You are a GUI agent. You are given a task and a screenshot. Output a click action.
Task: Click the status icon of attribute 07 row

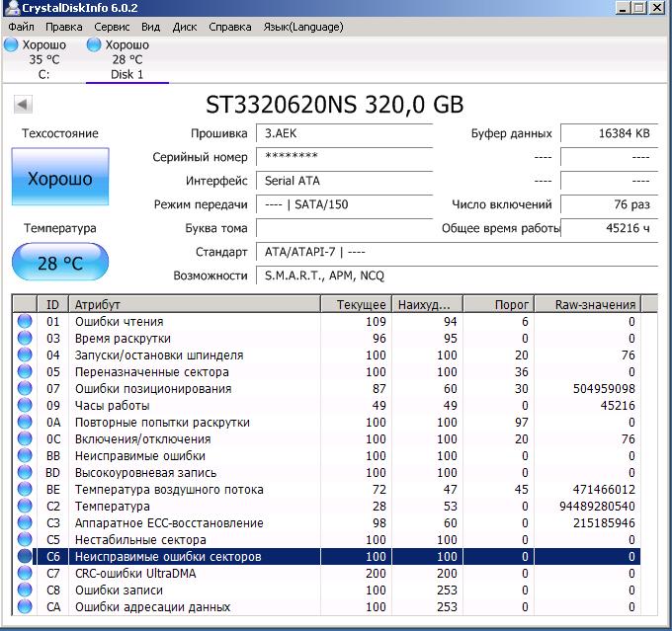click(25, 388)
